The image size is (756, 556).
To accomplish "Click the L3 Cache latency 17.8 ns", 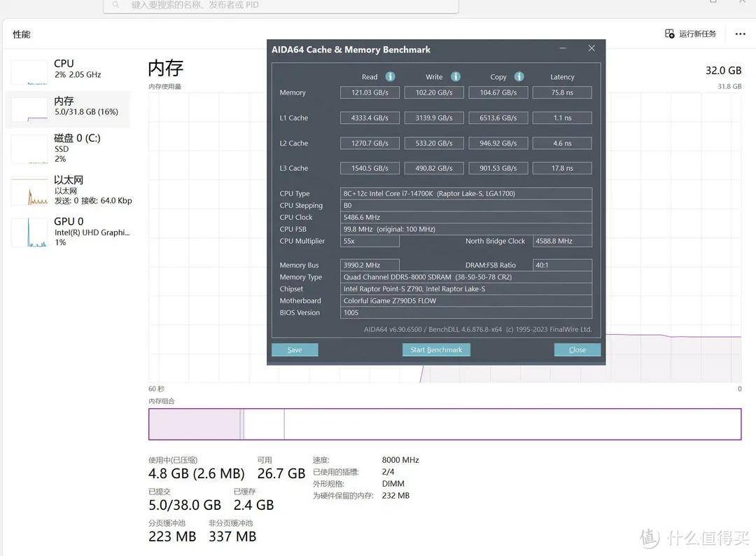I will tap(562, 168).
